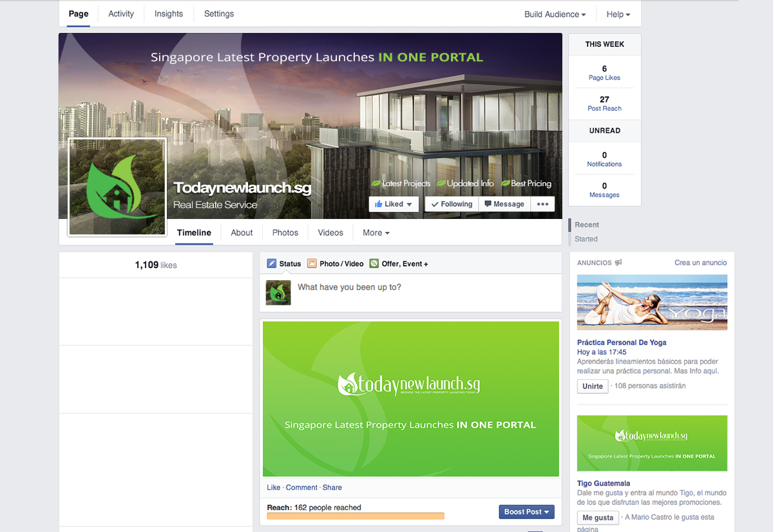
Task: Click the ANUNCIOS megaphone icon
Action: (x=618, y=263)
